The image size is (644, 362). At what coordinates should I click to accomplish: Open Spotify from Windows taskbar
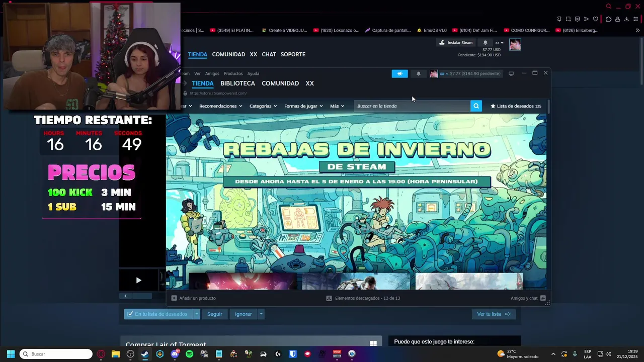pos(189,354)
